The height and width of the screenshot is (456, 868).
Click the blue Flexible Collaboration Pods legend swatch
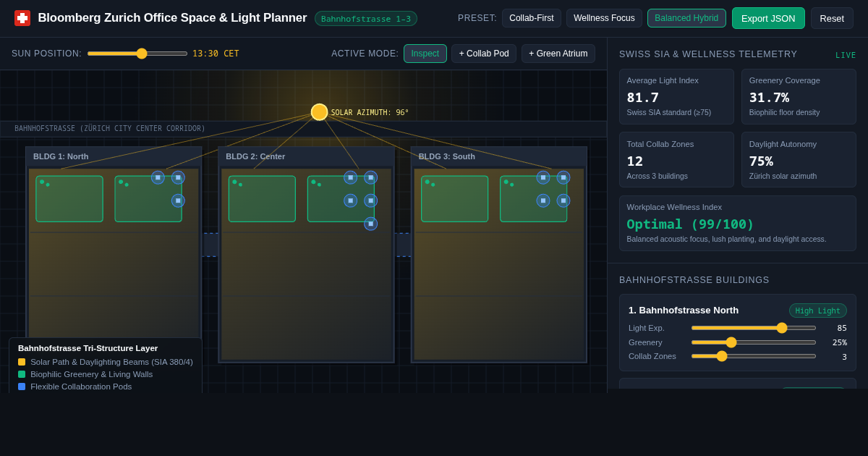tap(22, 387)
